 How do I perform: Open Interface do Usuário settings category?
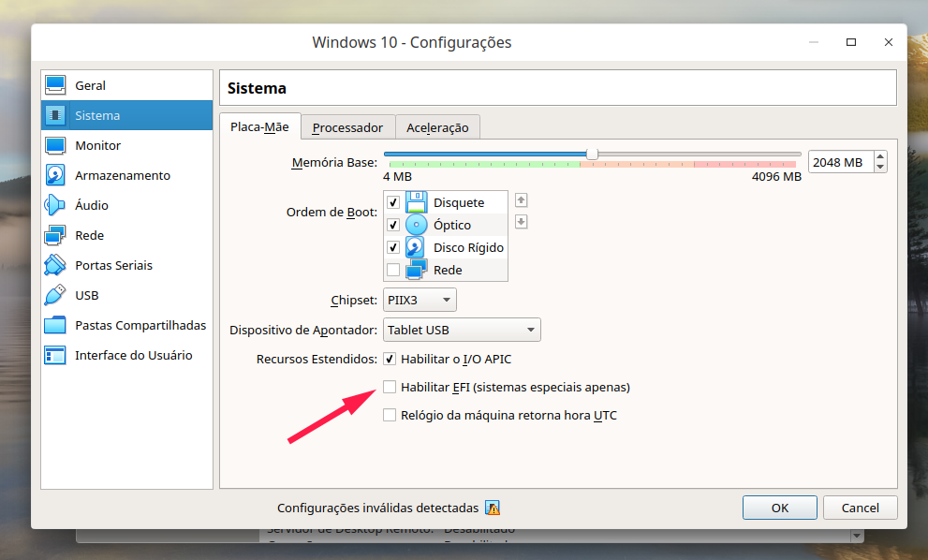click(x=126, y=355)
